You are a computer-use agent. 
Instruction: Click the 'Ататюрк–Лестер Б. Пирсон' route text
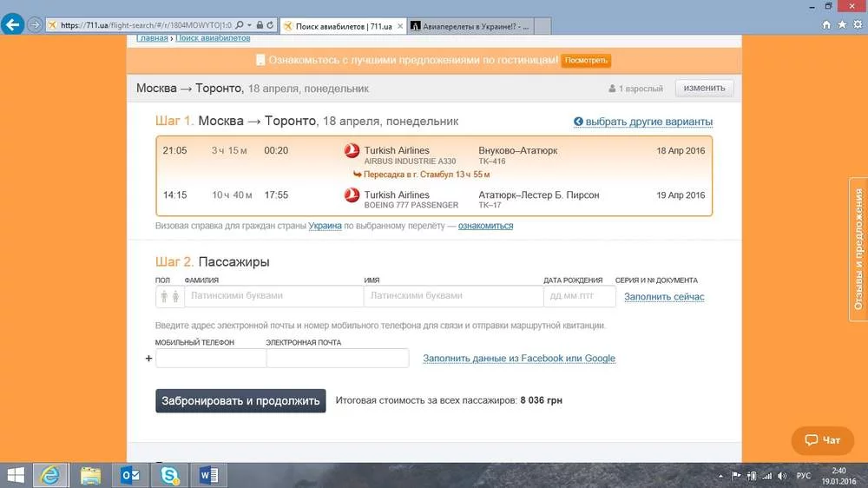click(539, 195)
